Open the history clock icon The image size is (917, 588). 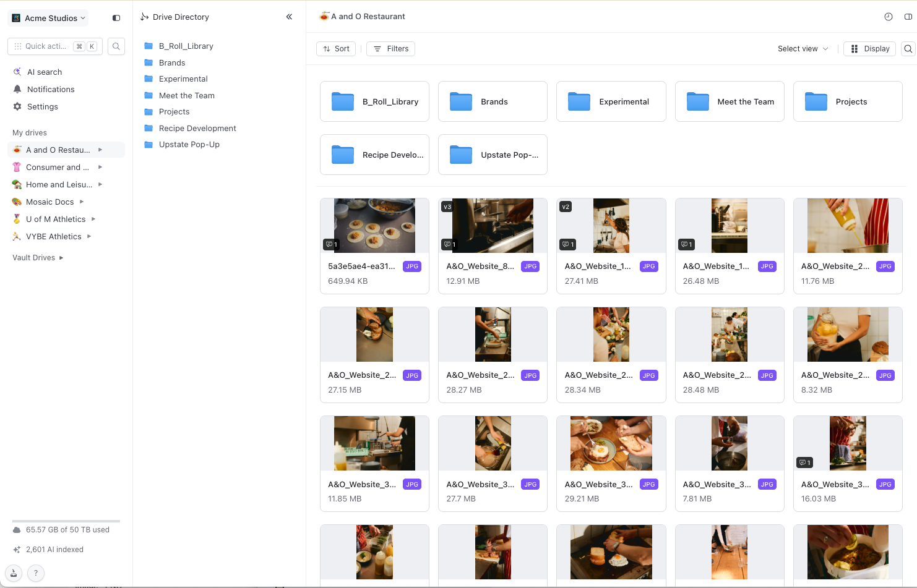889,17
